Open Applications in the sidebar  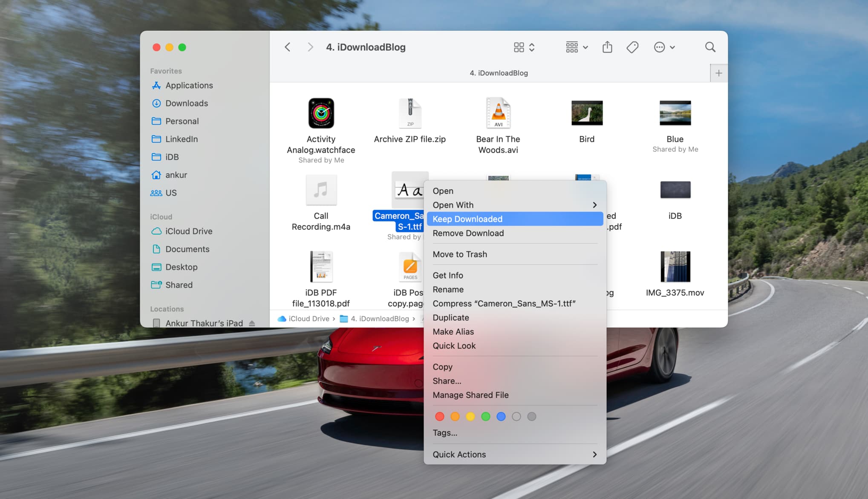189,85
